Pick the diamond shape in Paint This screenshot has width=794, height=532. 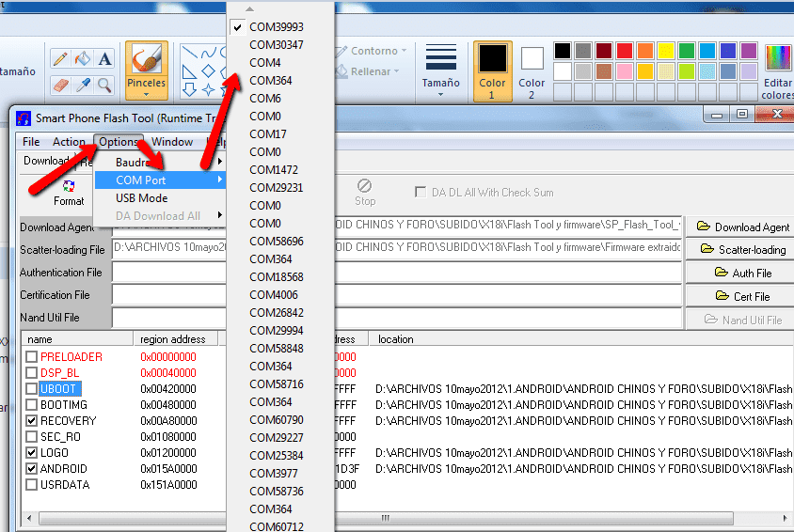click(x=208, y=71)
